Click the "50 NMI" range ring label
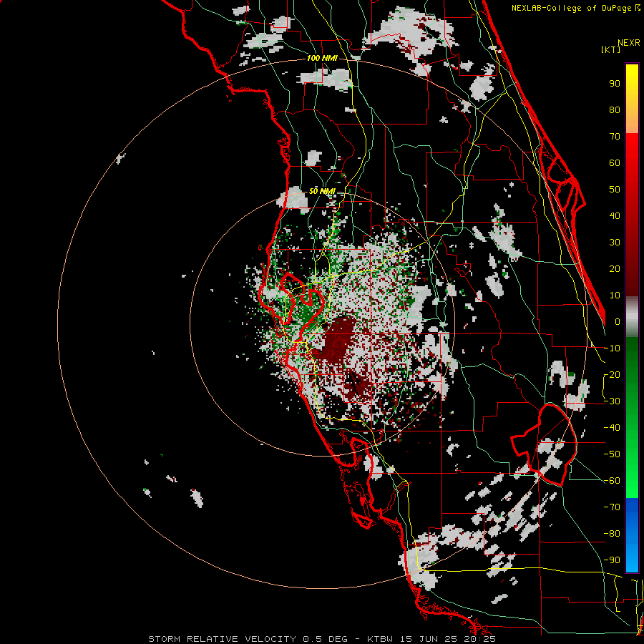The height and width of the screenshot is (644, 644). (322, 191)
